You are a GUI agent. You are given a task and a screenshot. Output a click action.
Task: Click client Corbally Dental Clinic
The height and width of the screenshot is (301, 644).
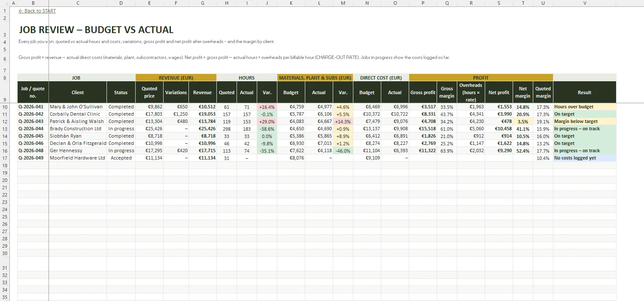tap(78, 114)
